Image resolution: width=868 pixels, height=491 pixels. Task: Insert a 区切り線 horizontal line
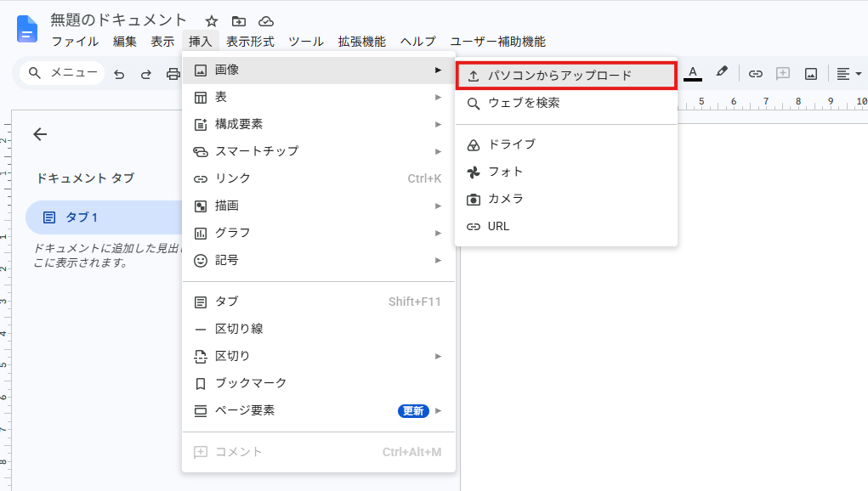pos(319,329)
